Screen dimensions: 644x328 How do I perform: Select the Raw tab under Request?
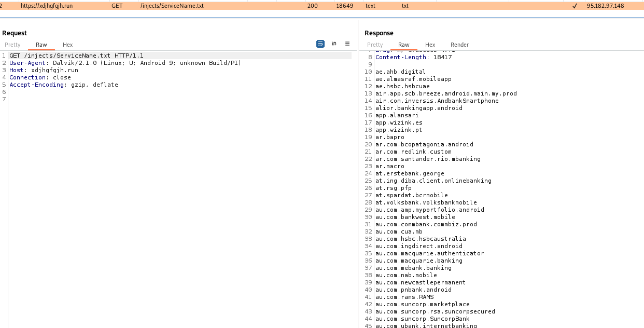pyautogui.click(x=41, y=45)
